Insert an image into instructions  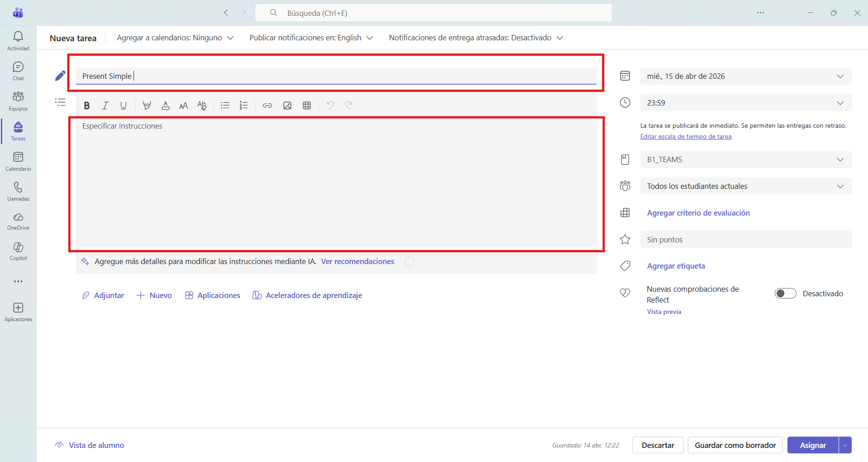pyautogui.click(x=287, y=106)
